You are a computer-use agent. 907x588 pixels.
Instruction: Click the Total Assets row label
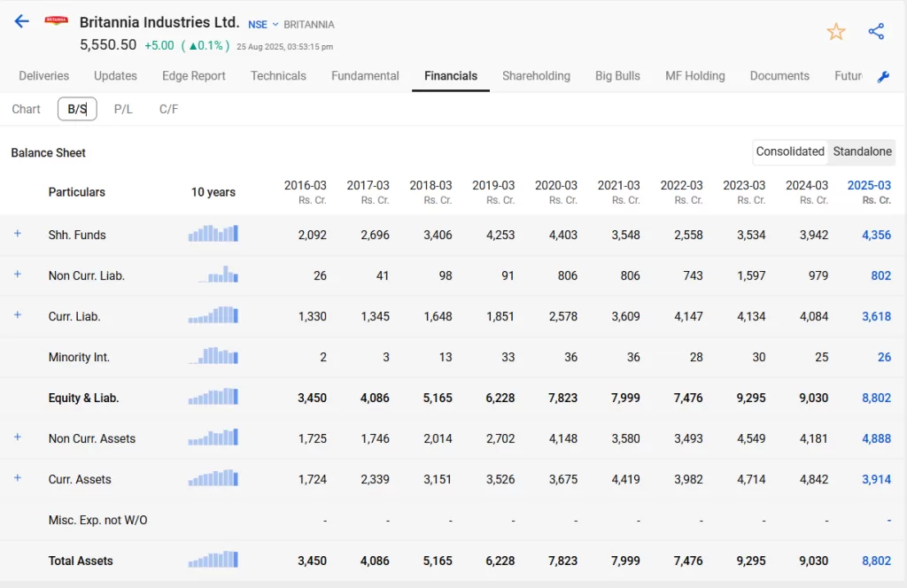click(x=81, y=561)
